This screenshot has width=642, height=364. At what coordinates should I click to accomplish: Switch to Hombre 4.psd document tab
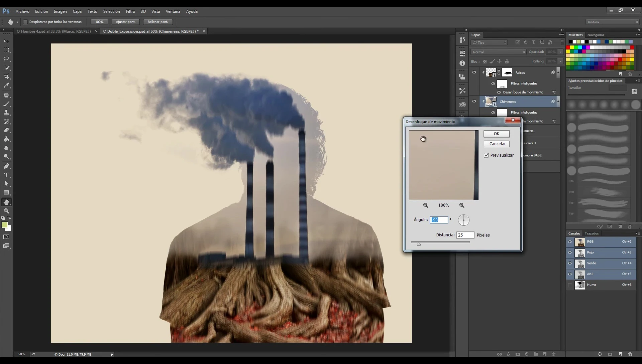click(x=54, y=31)
